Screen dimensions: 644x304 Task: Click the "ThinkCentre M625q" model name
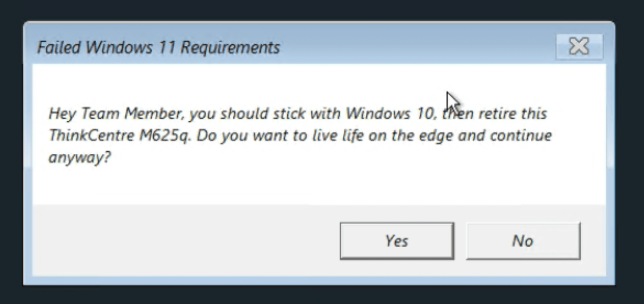point(119,135)
